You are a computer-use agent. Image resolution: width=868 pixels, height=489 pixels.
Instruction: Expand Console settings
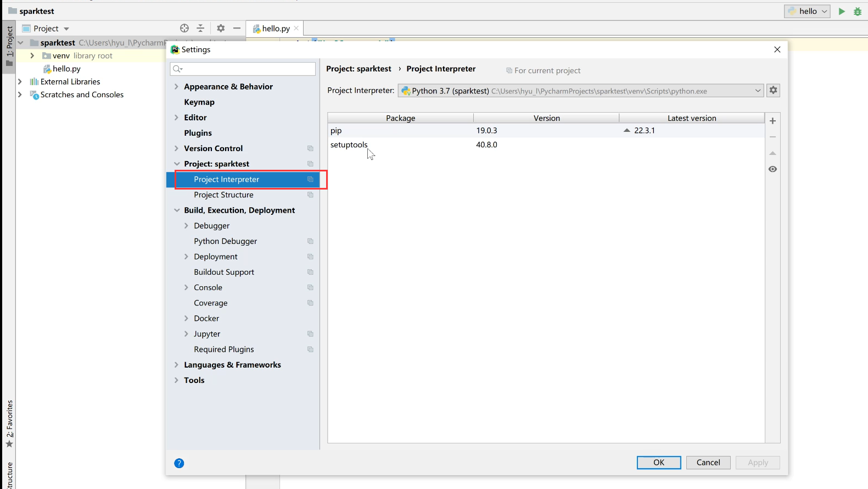[186, 287]
